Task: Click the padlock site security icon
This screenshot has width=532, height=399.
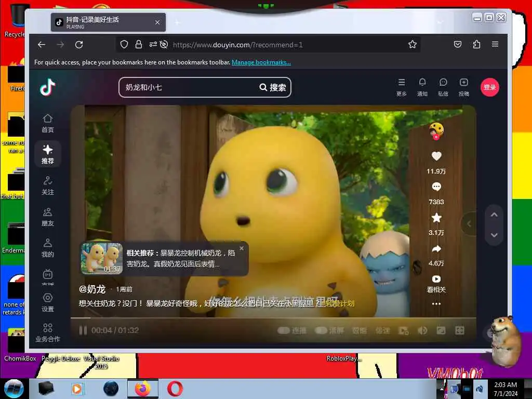Action: pyautogui.click(x=138, y=45)
